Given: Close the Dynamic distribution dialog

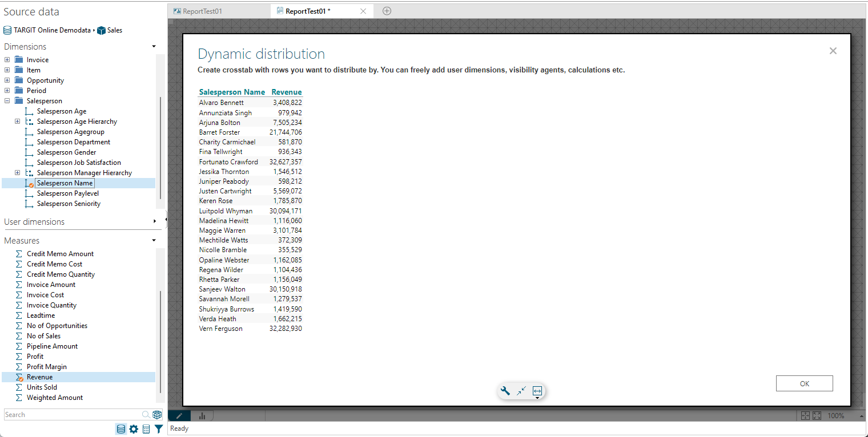Looking at the screenshot, I should pos(833,51).
